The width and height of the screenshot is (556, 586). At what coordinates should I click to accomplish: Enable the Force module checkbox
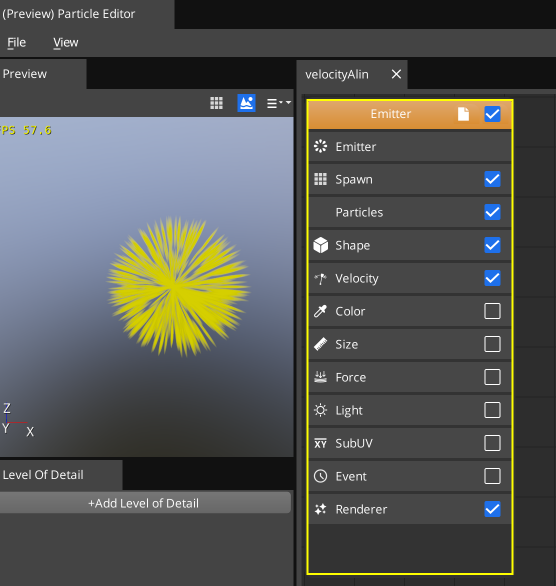(492, 377)
